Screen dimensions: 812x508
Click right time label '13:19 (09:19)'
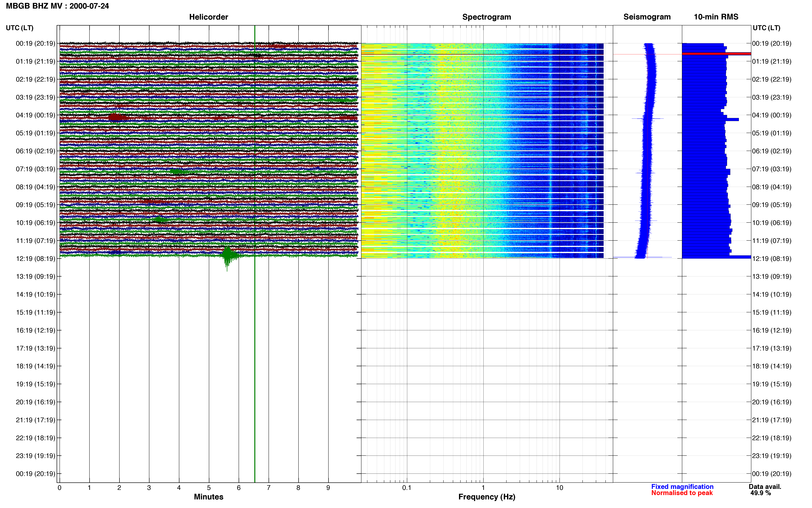772,277
